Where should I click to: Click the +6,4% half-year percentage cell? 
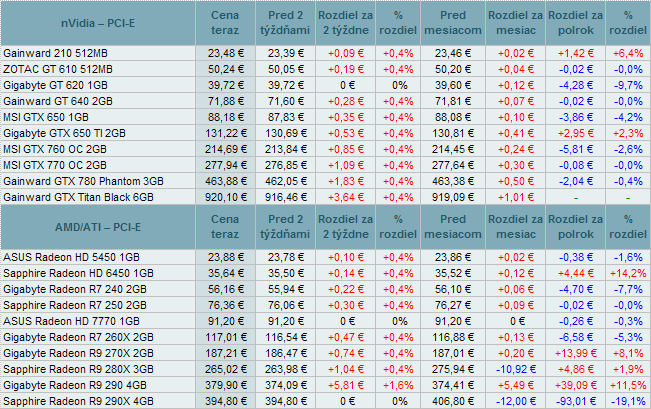point(628,54)
